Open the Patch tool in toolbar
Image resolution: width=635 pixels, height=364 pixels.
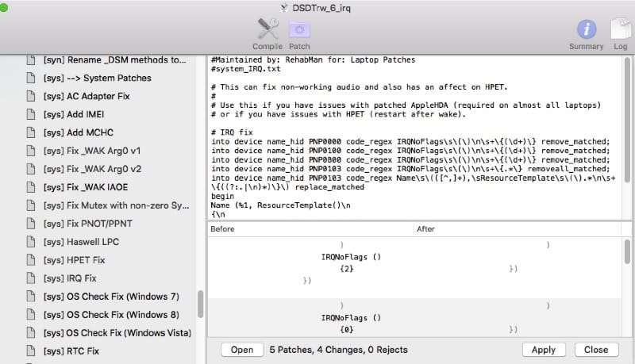(x=299, y=30)
